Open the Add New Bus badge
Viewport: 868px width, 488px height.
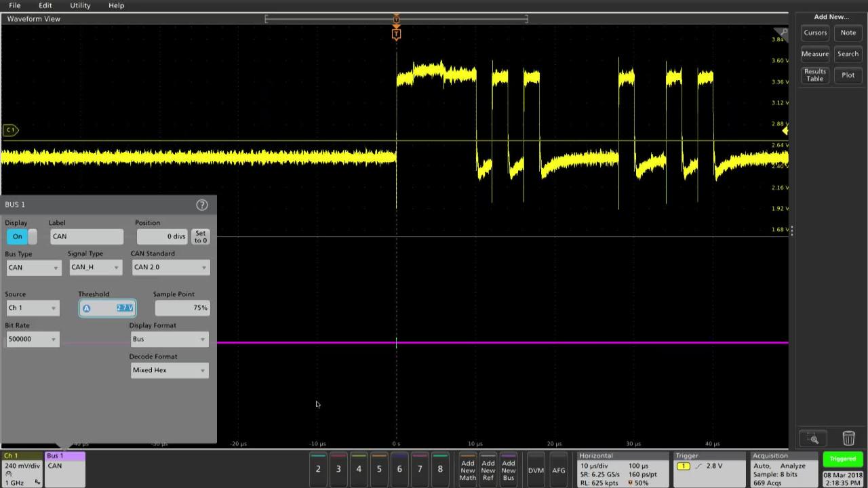[508, 469]
